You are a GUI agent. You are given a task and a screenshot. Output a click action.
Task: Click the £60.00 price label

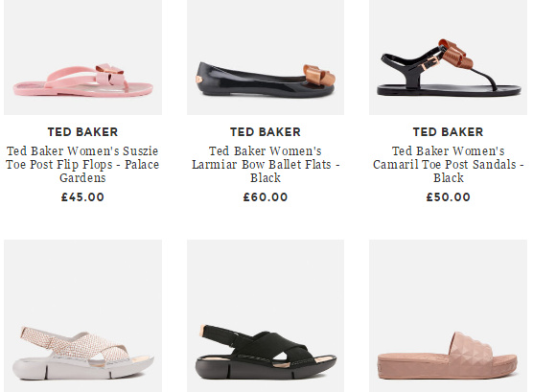click(266, 197)
